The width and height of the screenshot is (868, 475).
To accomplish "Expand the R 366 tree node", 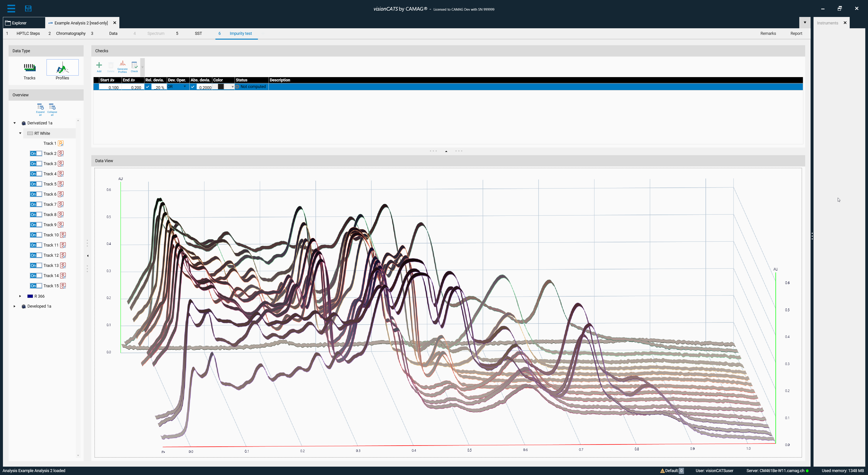I will click(20, 296).
